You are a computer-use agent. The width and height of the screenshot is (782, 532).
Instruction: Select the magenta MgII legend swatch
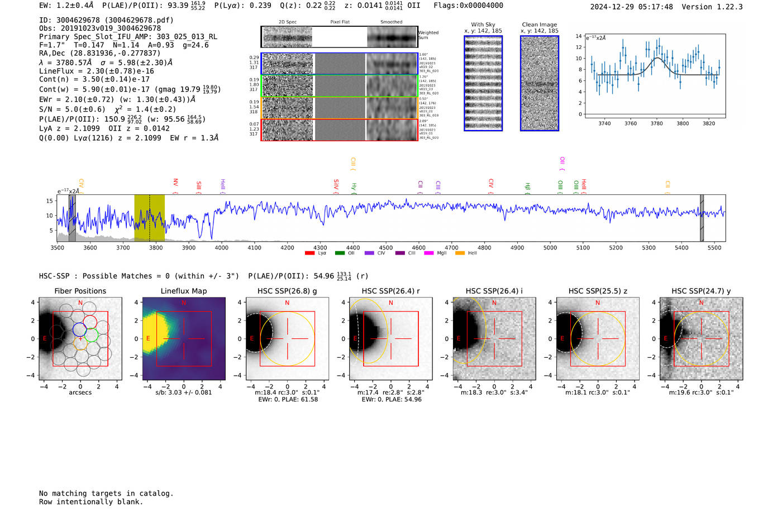coord(429,253)
